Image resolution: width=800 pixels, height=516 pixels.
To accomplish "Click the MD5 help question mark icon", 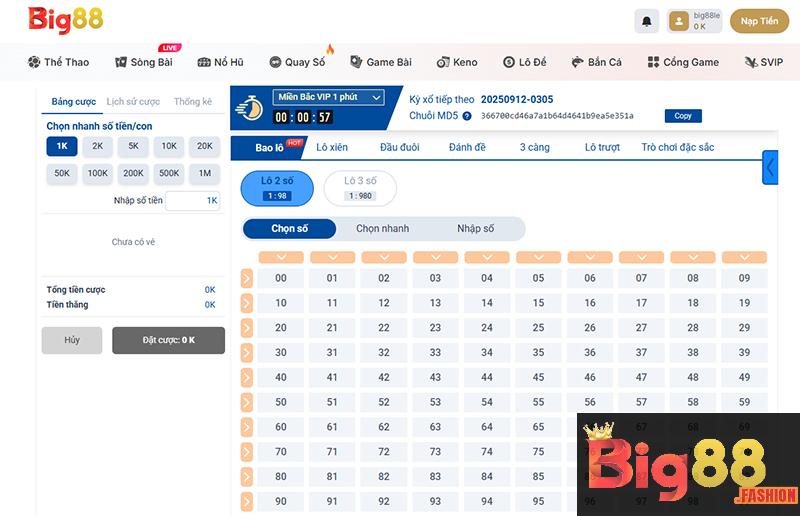I will tap(467, 116).
